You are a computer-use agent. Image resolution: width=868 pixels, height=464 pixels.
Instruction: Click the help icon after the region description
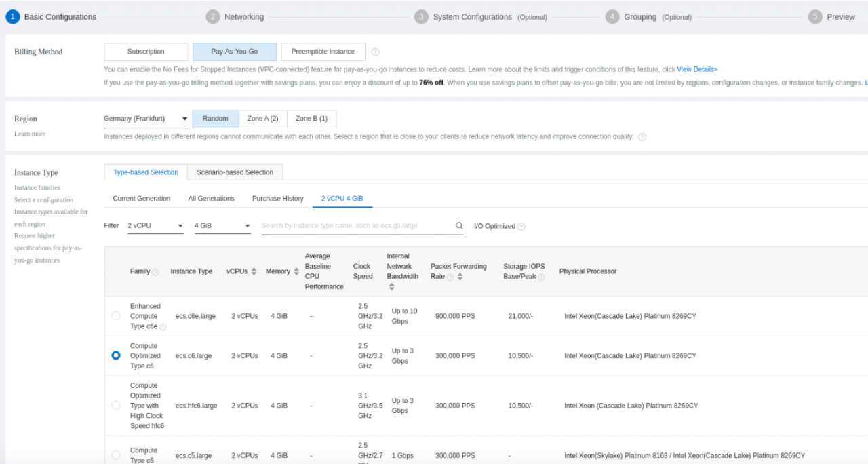[642, 137]
